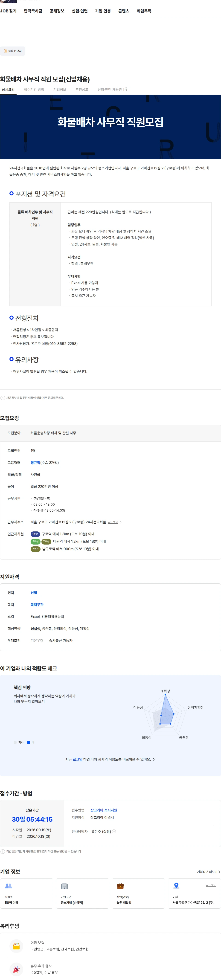This screenshot has height=980, width=221.
Task: Select the 콘텐츠 menu item
Action: [x=124, y=11]
